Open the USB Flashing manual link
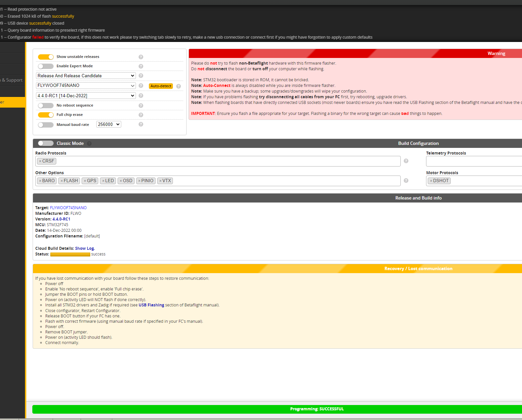The height and width of the screenshot is (420, 522). 151,305
